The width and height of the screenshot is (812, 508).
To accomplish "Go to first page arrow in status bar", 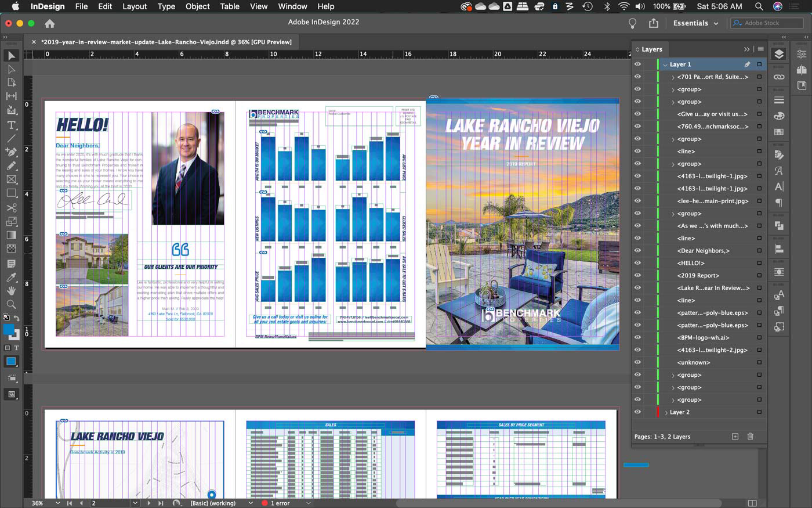I will pyautogui.click(x=70, y=503).
